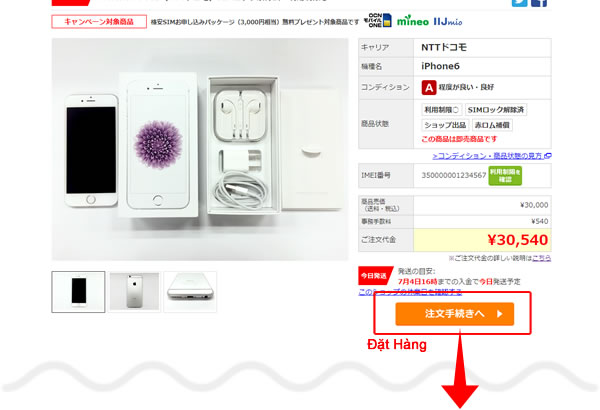
Task: Select the front view iPhone thumbnail
Action: [78, 292]
